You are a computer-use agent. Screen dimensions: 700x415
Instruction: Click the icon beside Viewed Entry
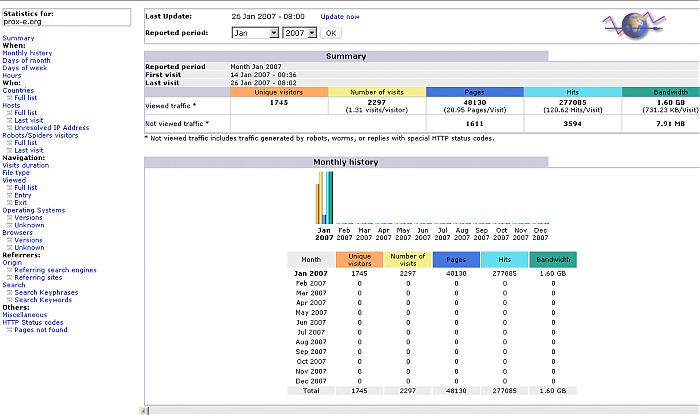(10, 195)
